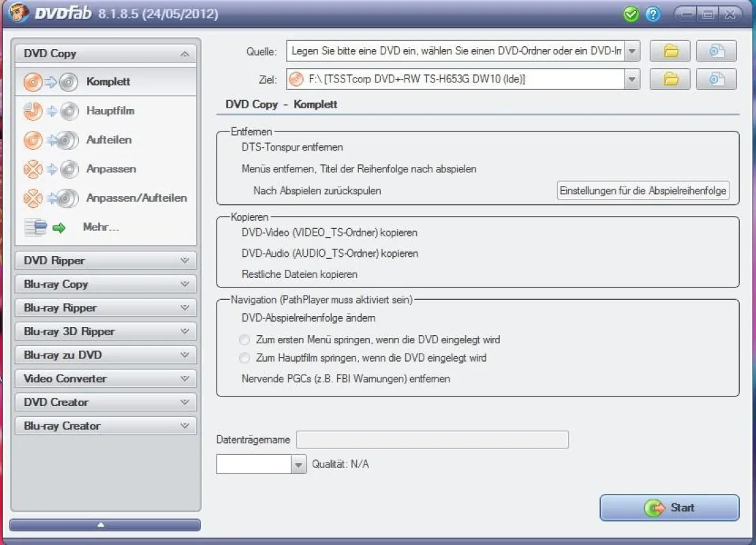Viewport: 756px width, 545px height.
Task: Open the Ziel target dropdown arrow
Action: coord(631,80)
